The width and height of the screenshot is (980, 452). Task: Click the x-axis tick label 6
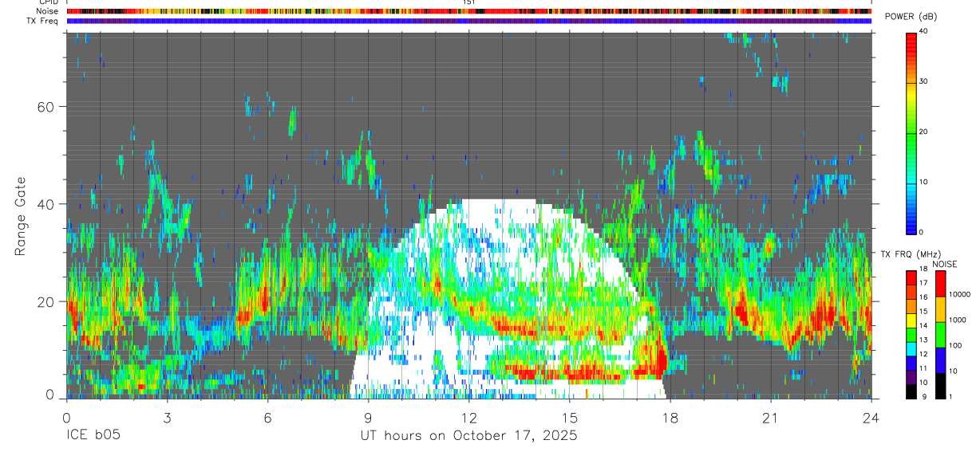point(267,418)
